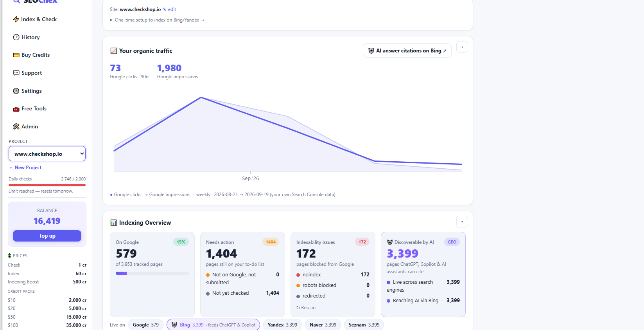Image resolution: width=644 pixels, height=330 pixels.
Task: Click the New Project link
Action: pyautogui.click(x=25, y=168)
